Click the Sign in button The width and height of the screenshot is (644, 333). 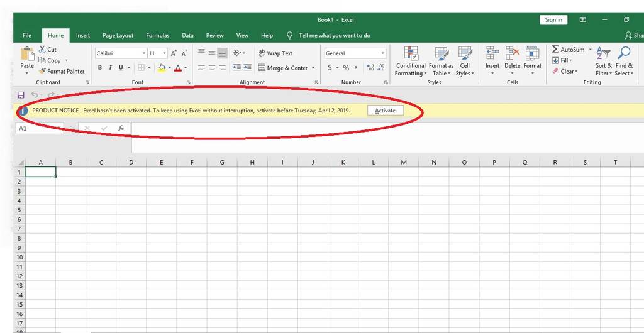(553, 19)
